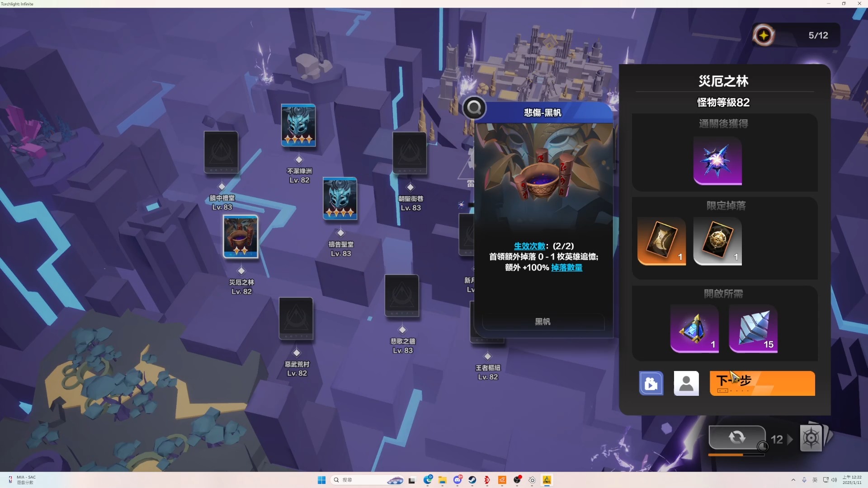This screenshot has width=868, height=488.
Task: Select the locked 惡武荒村 map card
Action: [x=296, y=319]
